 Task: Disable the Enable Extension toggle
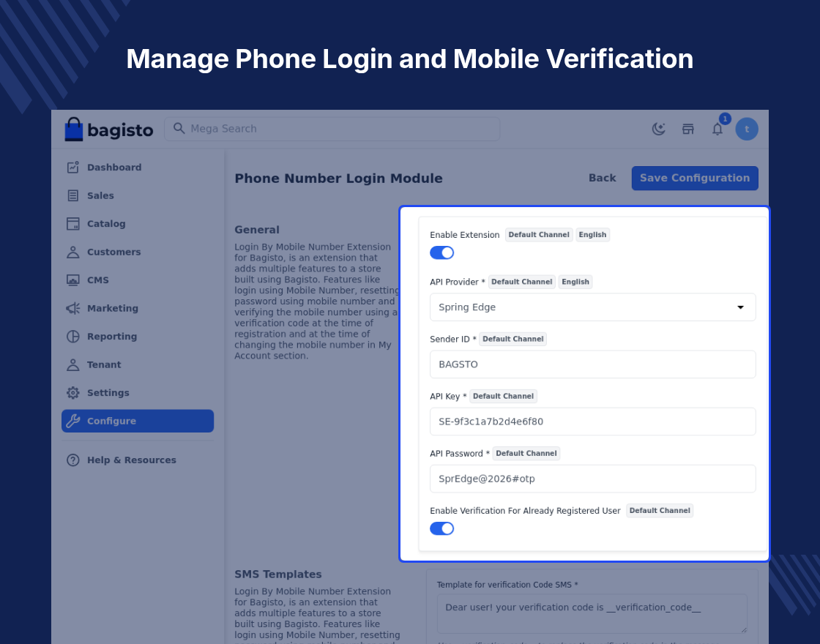(x=442, y=253)
